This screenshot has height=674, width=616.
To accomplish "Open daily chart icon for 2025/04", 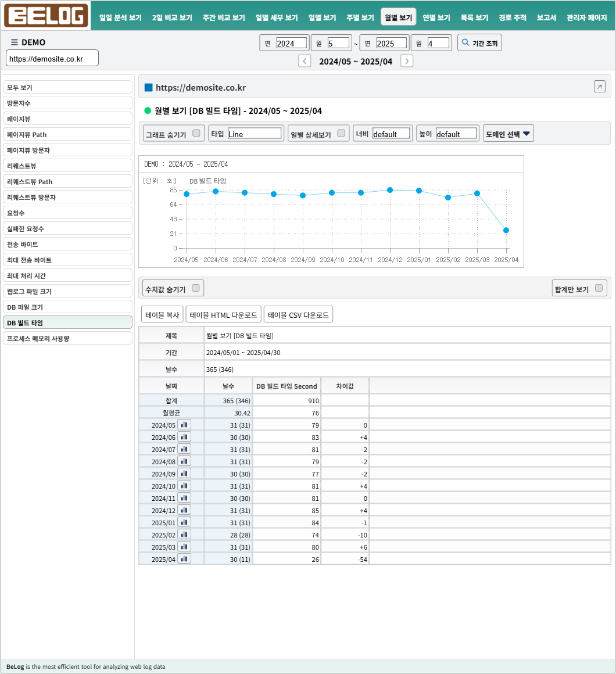I will tap(184, 559).
